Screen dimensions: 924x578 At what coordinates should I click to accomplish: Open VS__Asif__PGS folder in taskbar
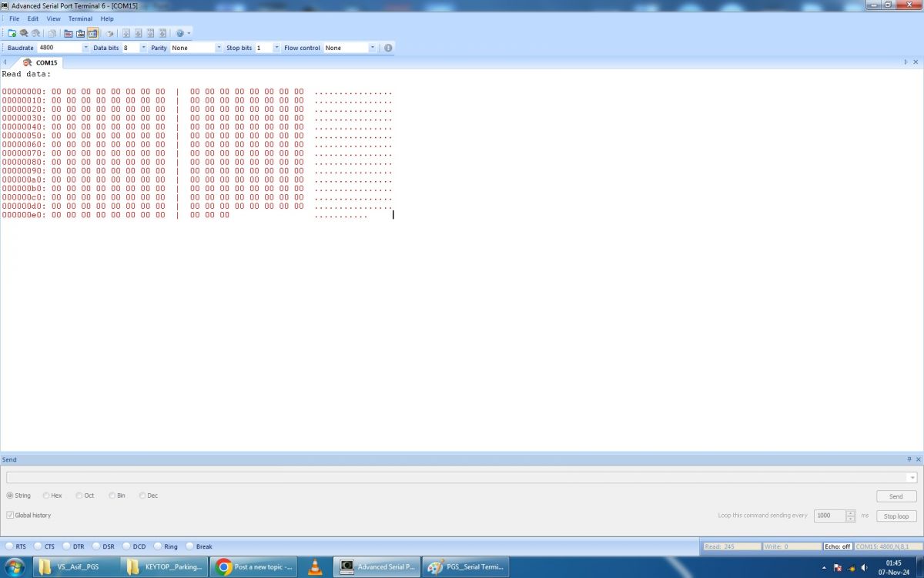[77, 567]
